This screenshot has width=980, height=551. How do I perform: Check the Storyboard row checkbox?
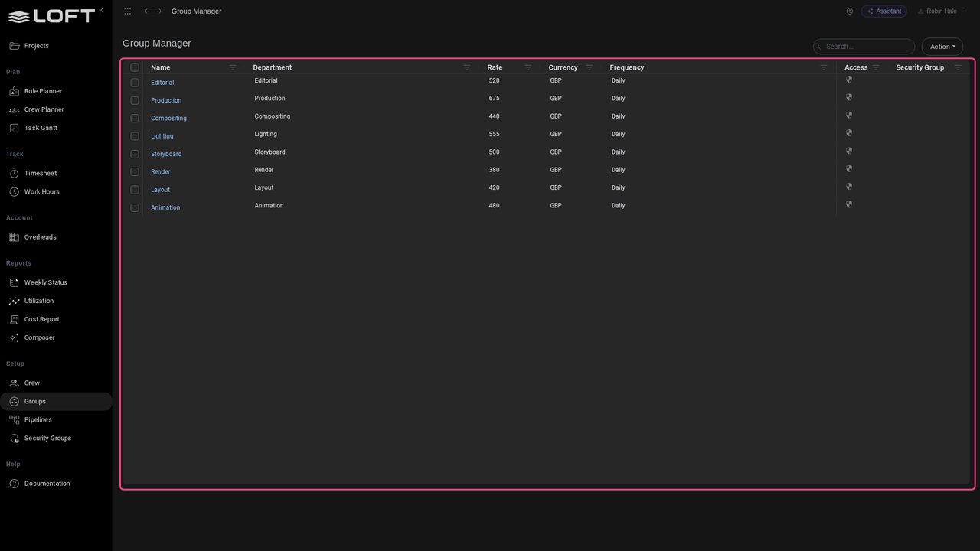pyautogui.click(x=135, y=154)
